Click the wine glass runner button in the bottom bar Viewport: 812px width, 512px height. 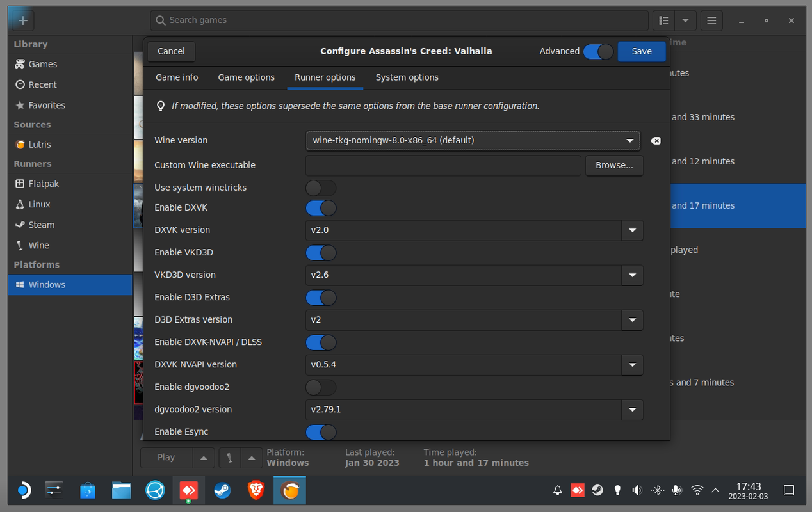pos(230,458)
